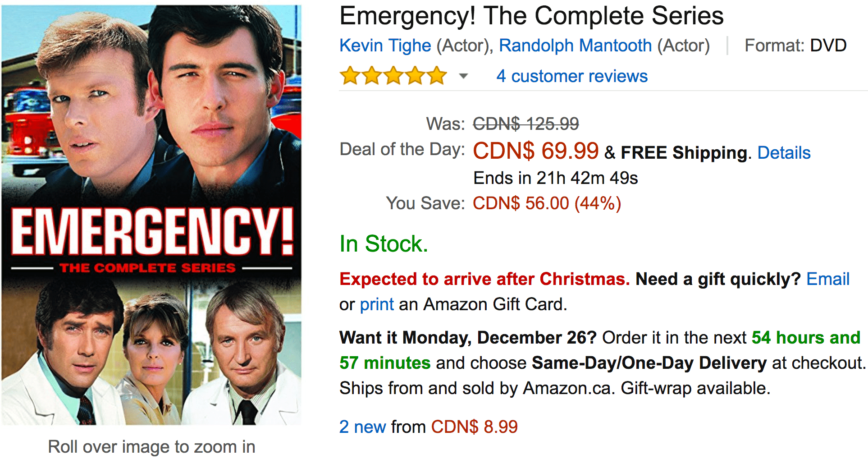Click the Same-Day/One-Day Delivery text
Image resolution: width=868 pixels, height=459 pixels.
649,363
